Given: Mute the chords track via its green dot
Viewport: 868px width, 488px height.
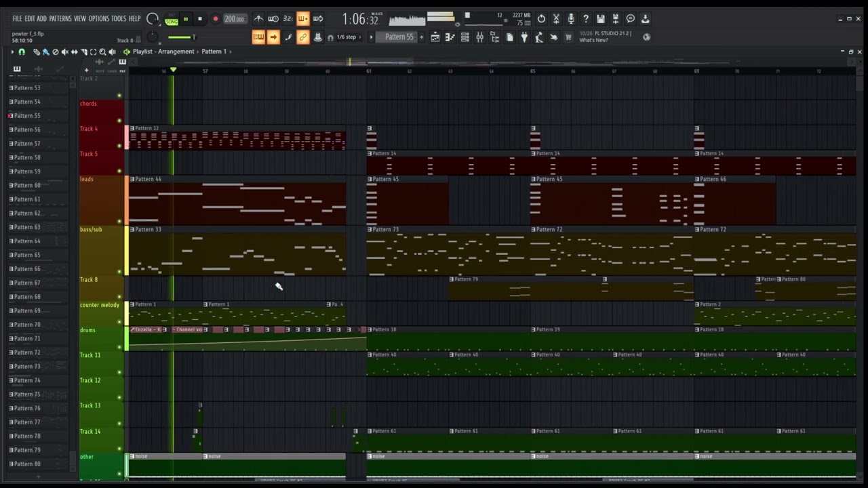Looking at the screenshot, I should (x=119, y=121).
